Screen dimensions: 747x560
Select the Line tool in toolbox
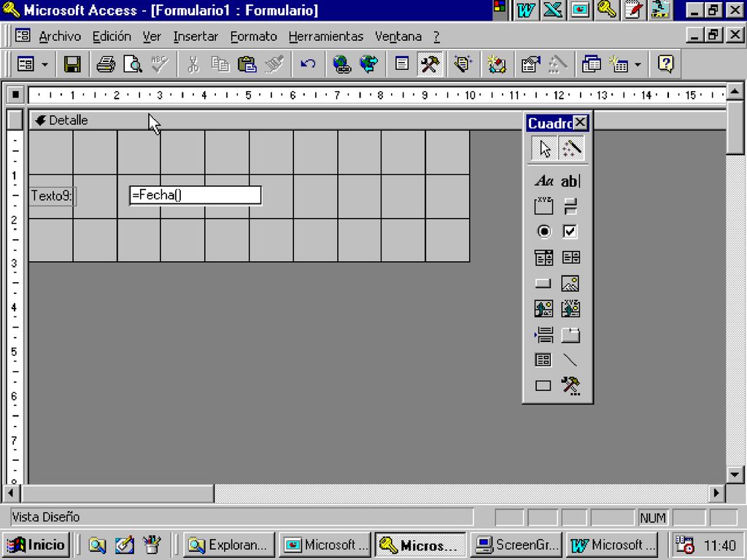click(x=570, y=360)
